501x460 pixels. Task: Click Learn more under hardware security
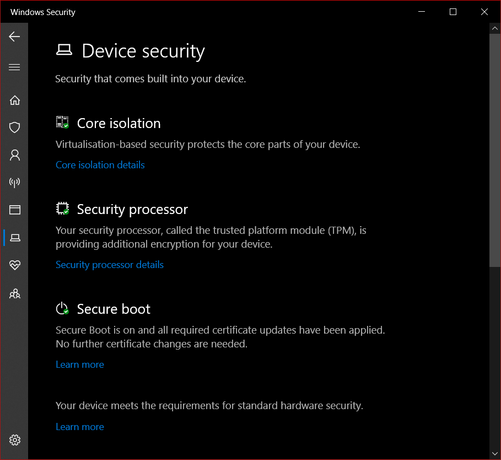tap(80, 427)
